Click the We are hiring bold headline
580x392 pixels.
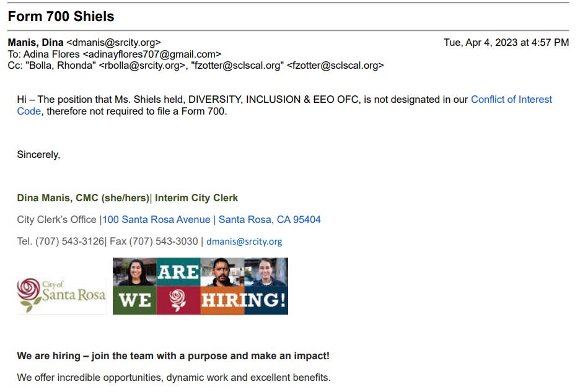173,355
